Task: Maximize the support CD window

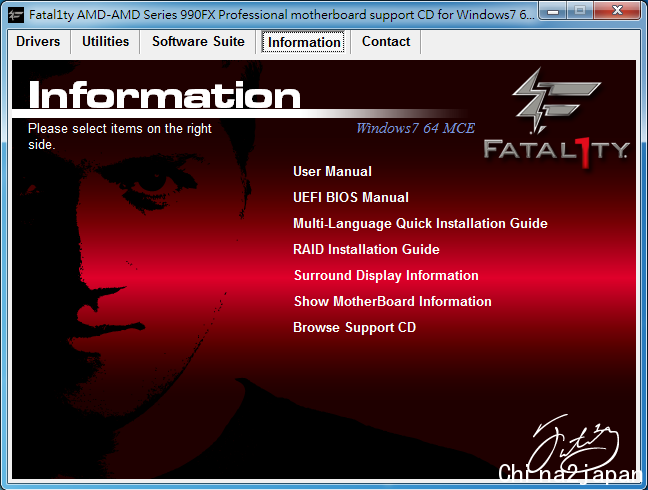Action: tap(580, 11)
